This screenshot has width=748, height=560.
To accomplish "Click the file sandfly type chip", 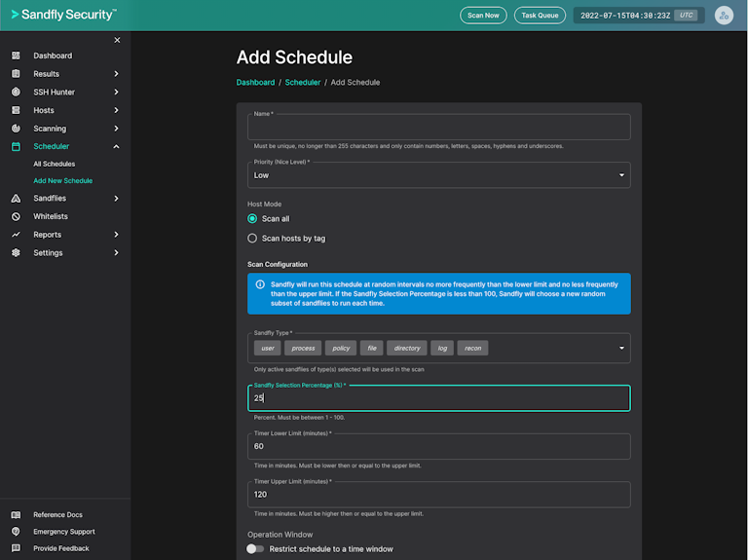I will pos(372,349).
